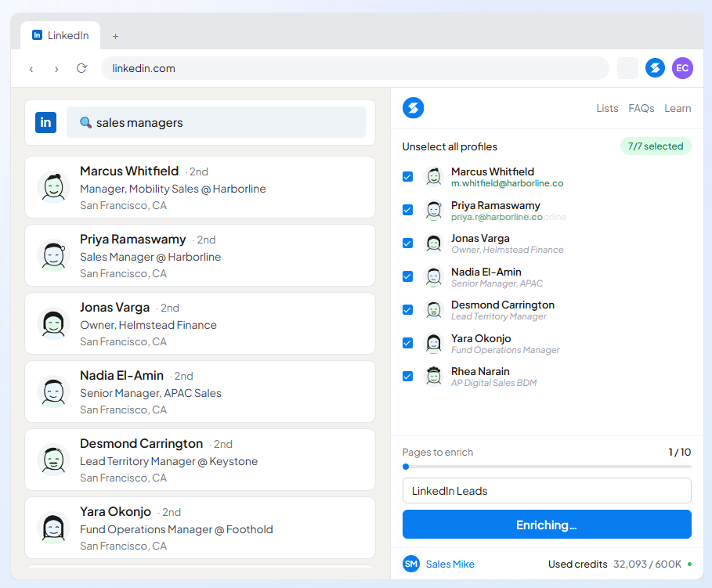Open Yara Okonjo's name in the search results

(115, 512)
